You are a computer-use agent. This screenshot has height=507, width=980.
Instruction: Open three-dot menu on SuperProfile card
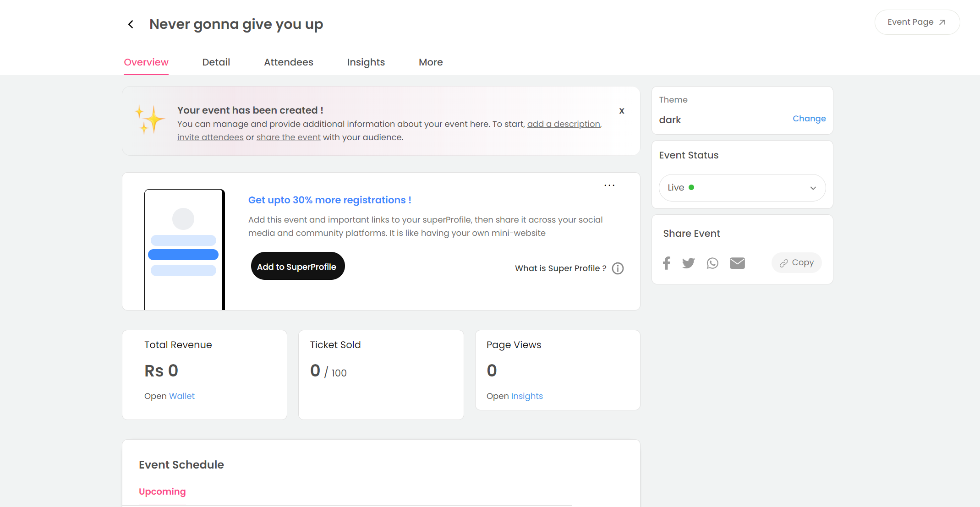[x=609, y=185]
